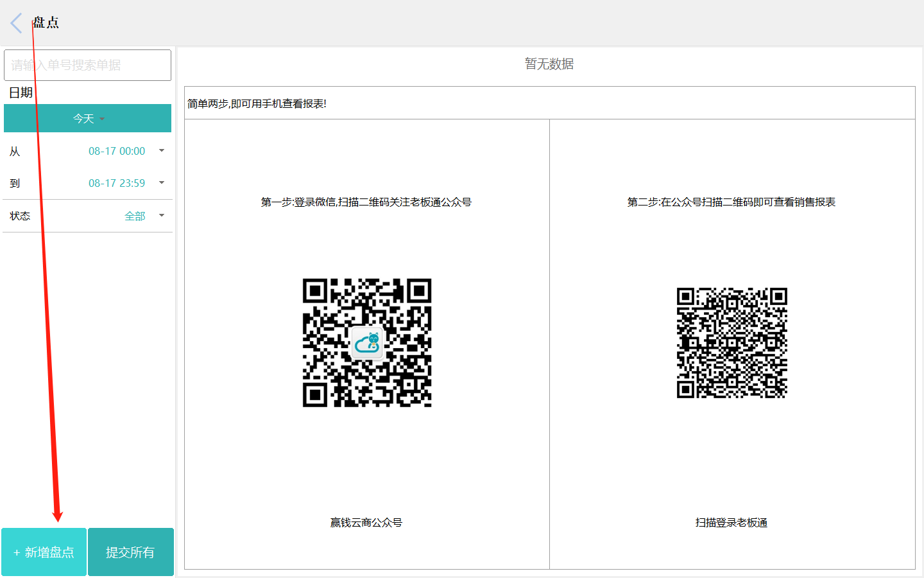Open the 今天 date range dropdown
The image size is (924, 578).
coord(87,118)
